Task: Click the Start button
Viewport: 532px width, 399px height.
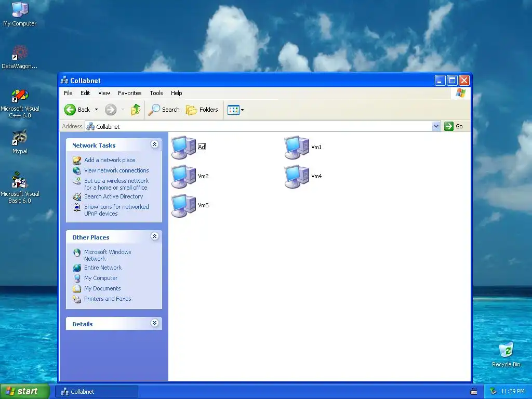Action: click(25, 392)
